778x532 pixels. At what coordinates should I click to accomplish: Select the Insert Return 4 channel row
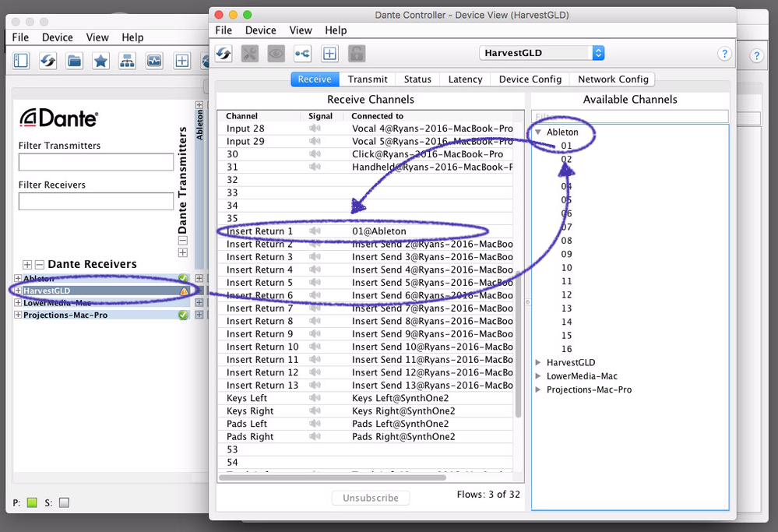click(x=365, y=270)
